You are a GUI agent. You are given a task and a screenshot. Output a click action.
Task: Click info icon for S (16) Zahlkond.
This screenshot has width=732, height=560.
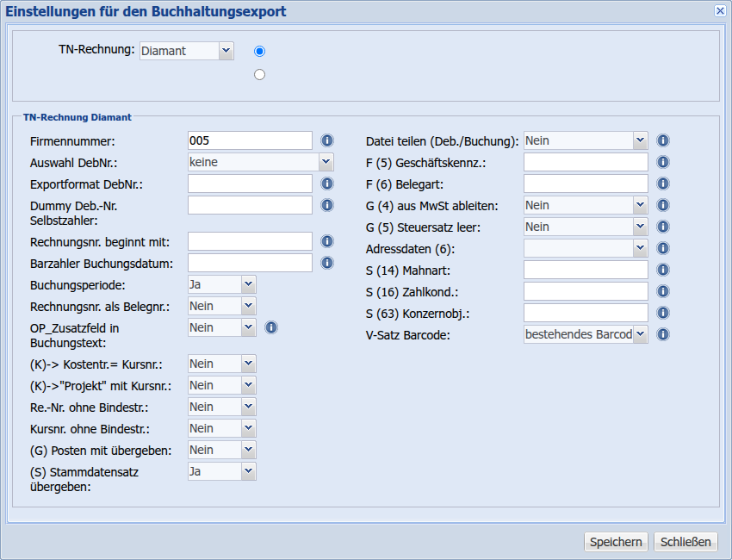663,291
